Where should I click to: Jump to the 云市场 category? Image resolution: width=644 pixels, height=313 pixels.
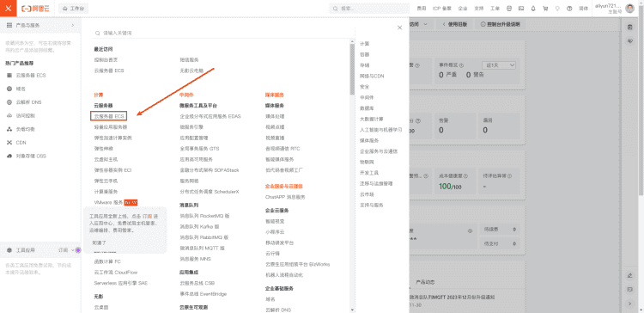(367, 194)
